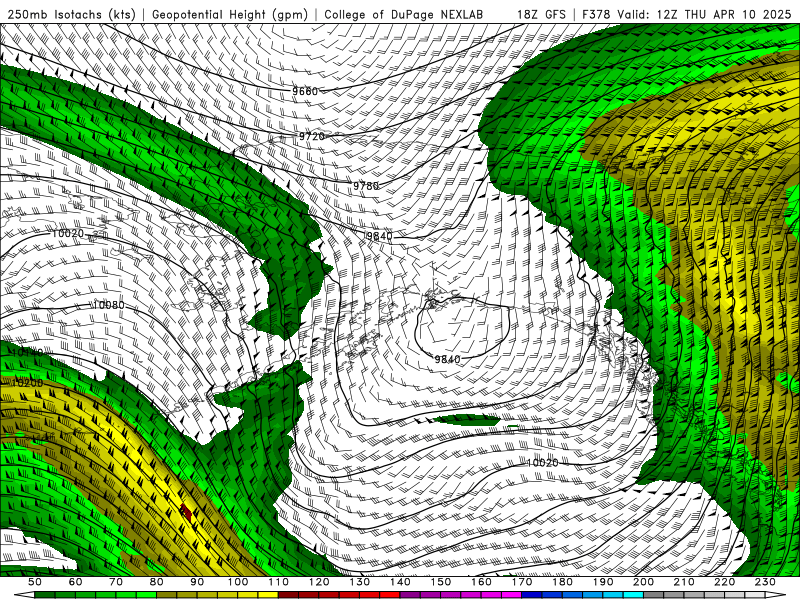The width and height of the screenshot is (800, 600).
Task: Click the 9780 height contour label
Action: [x=366, y=186]
